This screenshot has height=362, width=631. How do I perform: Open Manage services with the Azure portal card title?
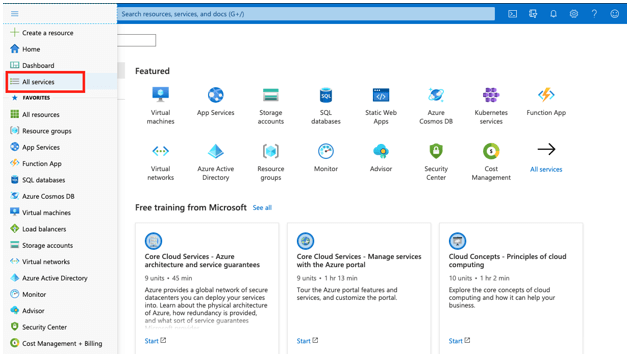point(359,261)
